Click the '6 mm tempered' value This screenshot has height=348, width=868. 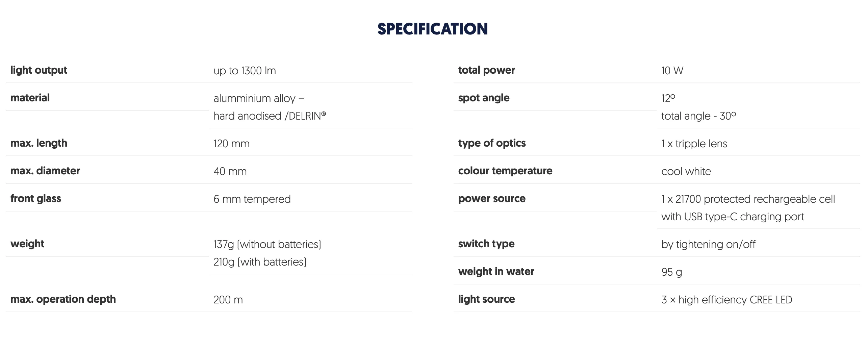252,199
